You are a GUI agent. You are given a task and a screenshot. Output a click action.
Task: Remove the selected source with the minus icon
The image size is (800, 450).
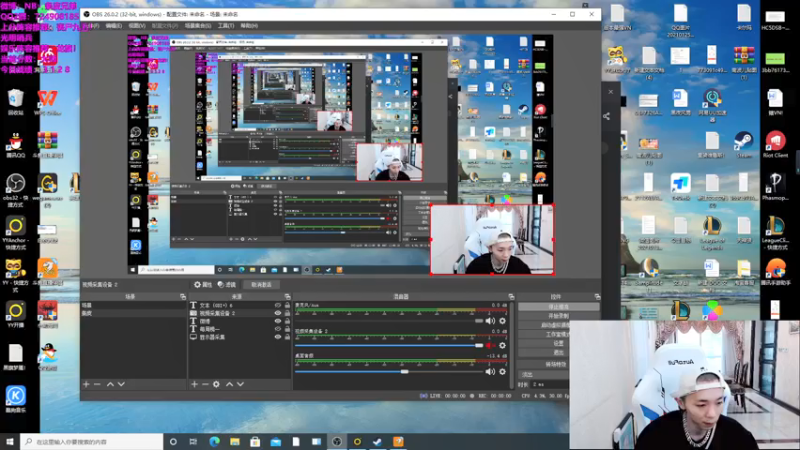coord(205,384)
